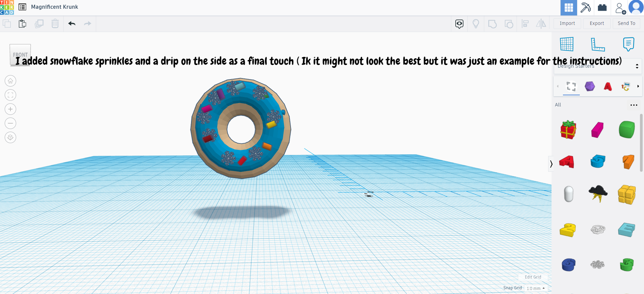
Task: Open the Align tool
Action: (x=525, y=24)
